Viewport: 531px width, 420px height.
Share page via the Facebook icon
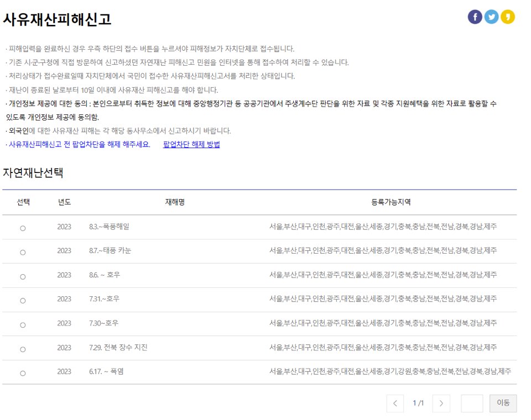click(475, 16)
